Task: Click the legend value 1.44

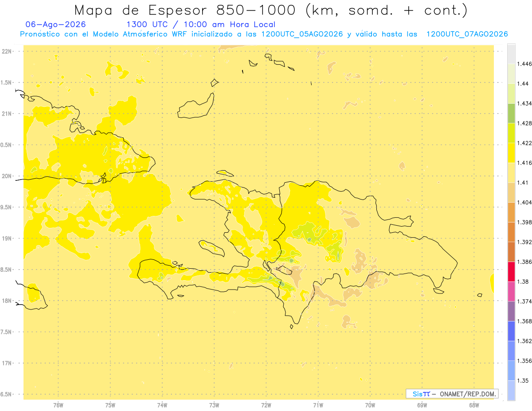Action: tap(523, 84)
